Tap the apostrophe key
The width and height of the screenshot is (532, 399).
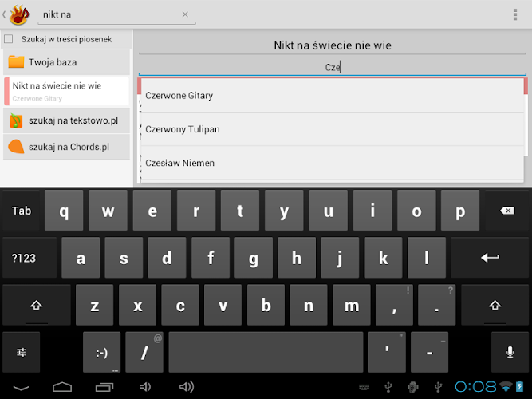tap(387, 352)
